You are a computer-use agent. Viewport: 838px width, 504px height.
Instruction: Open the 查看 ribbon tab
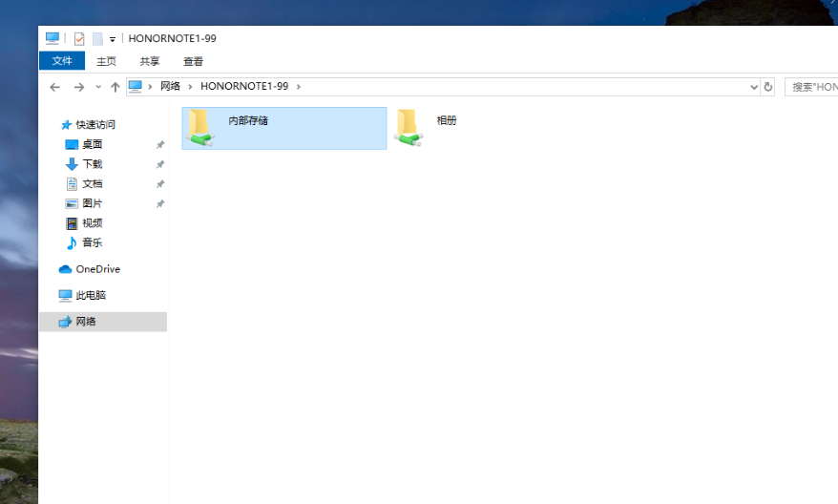pyautogui.click(x=193, y=61)
